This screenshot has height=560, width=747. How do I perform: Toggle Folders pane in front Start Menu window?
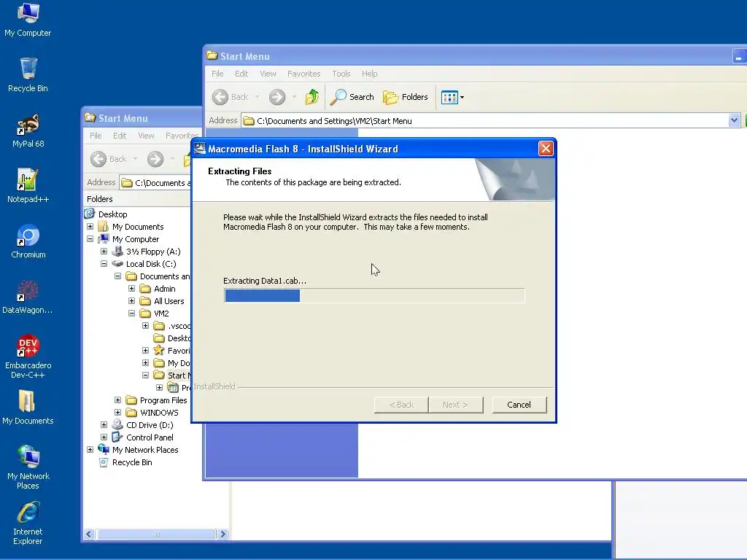pos(406,97)
